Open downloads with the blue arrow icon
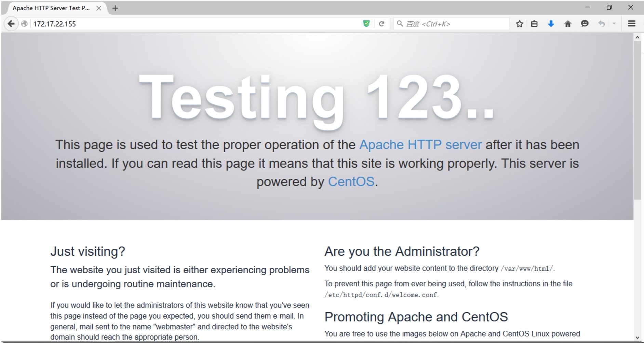The height and width of the screenshot is (343, 644). (x=551, y=24)
